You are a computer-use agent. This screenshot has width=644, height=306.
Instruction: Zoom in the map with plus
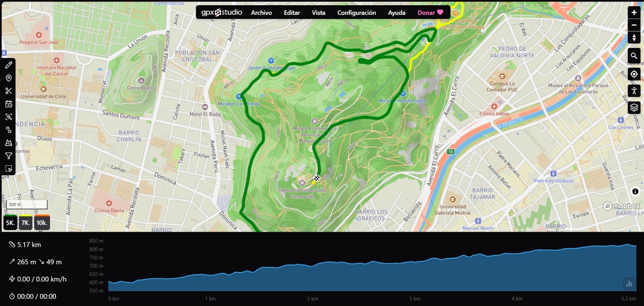tap(634, 12)
